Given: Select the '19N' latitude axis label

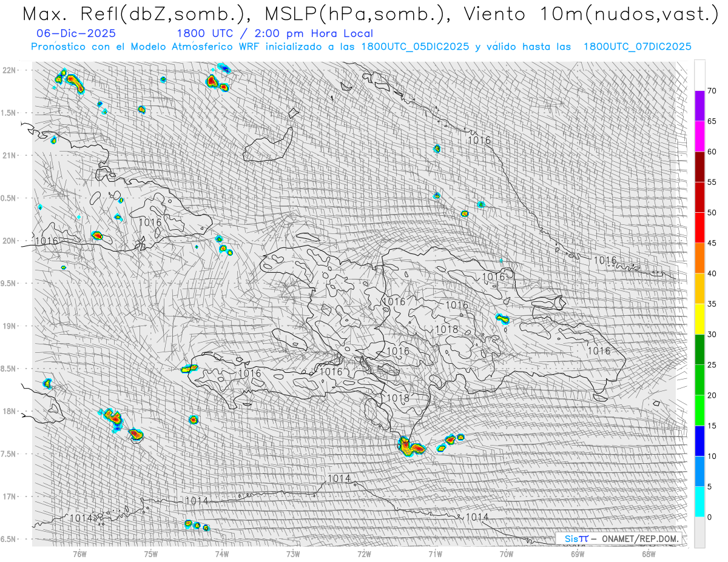Looking at the screenshot, I should pyautogui.click(x=9, y=326).
